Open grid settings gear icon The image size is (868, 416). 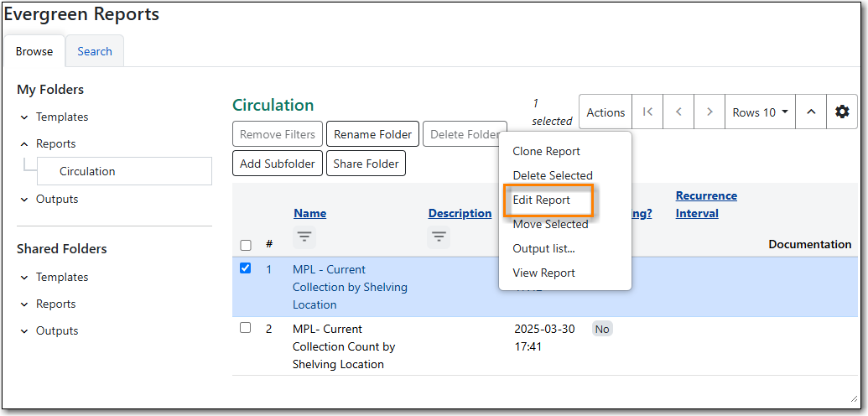(842, 112)
